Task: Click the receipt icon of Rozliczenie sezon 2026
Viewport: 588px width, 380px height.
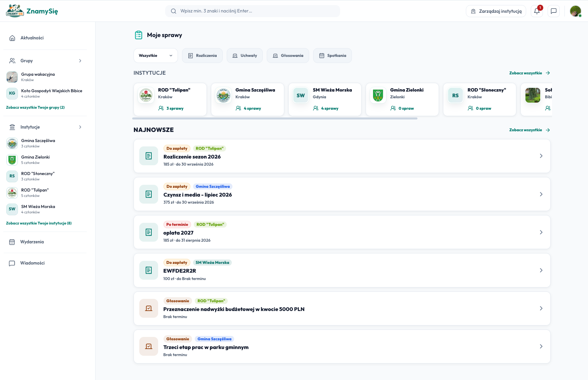Action: (149, 156)
